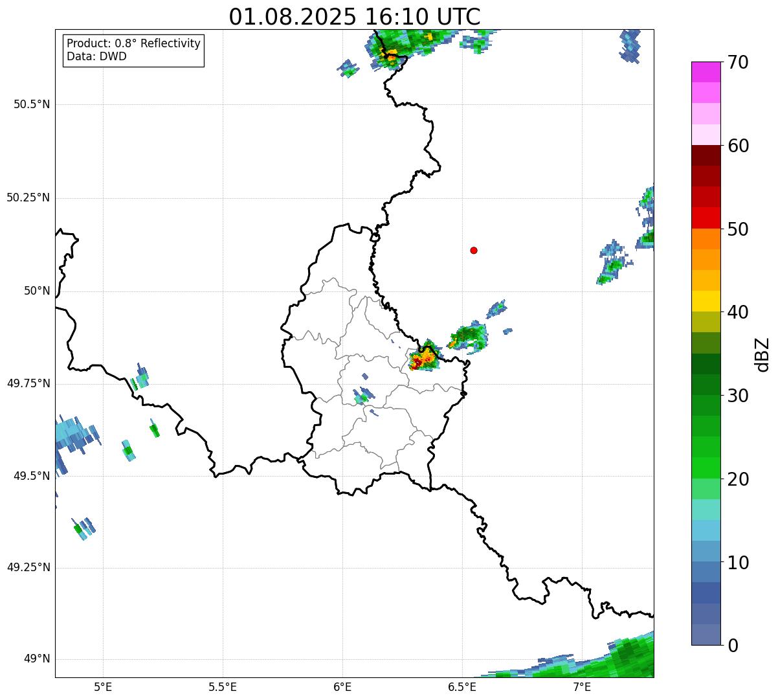
Task: Click the 50.5°N latitude label
Action: coord(32,104)
